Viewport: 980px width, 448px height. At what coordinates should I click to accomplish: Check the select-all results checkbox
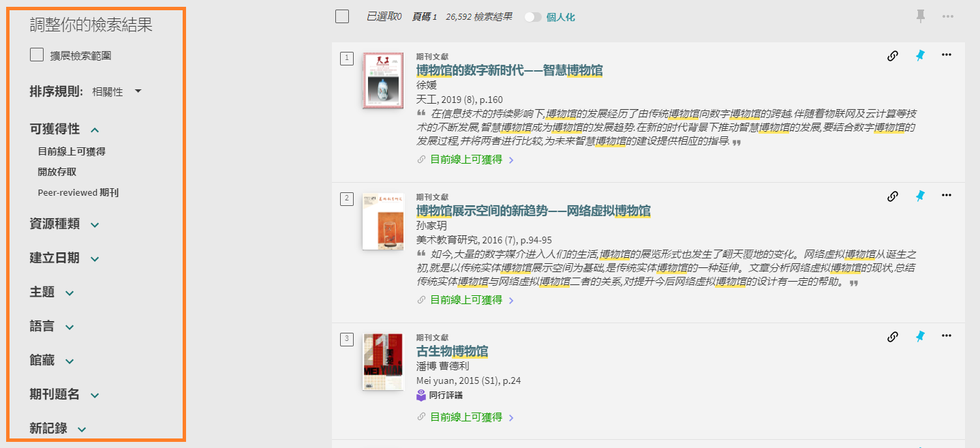342,16
